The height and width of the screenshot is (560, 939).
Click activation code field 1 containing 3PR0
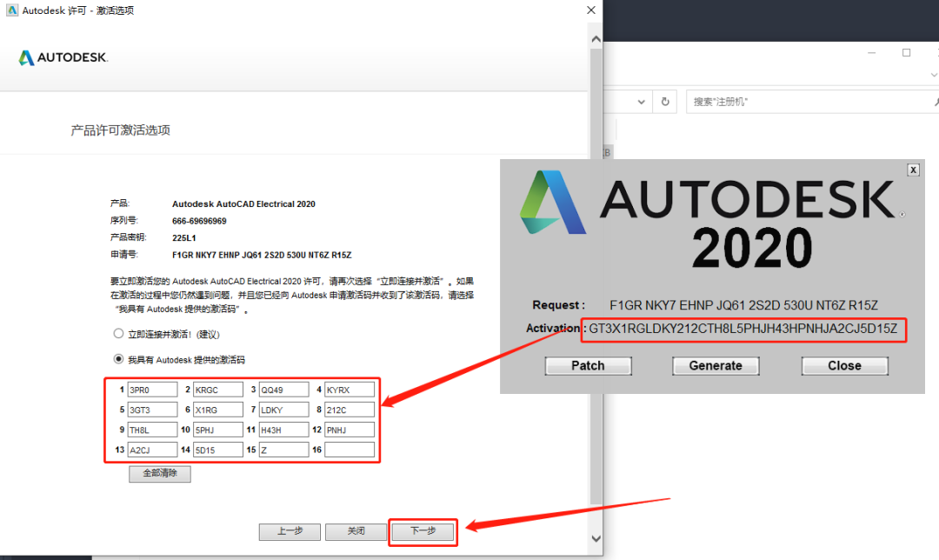[152, 390]
